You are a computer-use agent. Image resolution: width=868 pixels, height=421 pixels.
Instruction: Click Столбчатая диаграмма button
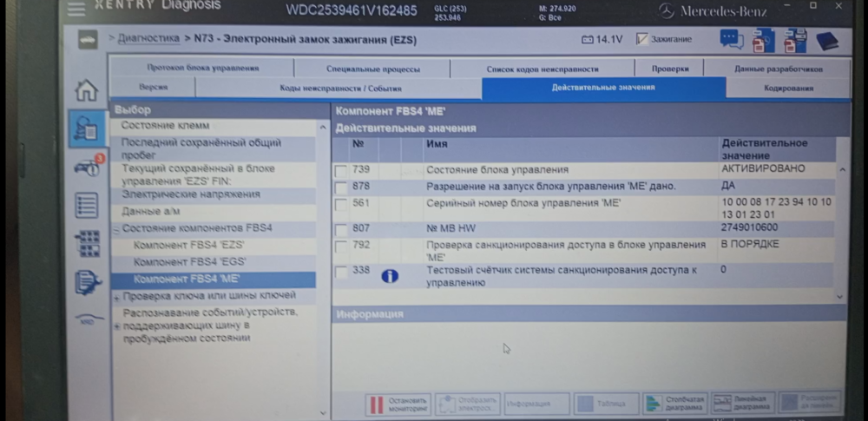[x=674, y=404]
